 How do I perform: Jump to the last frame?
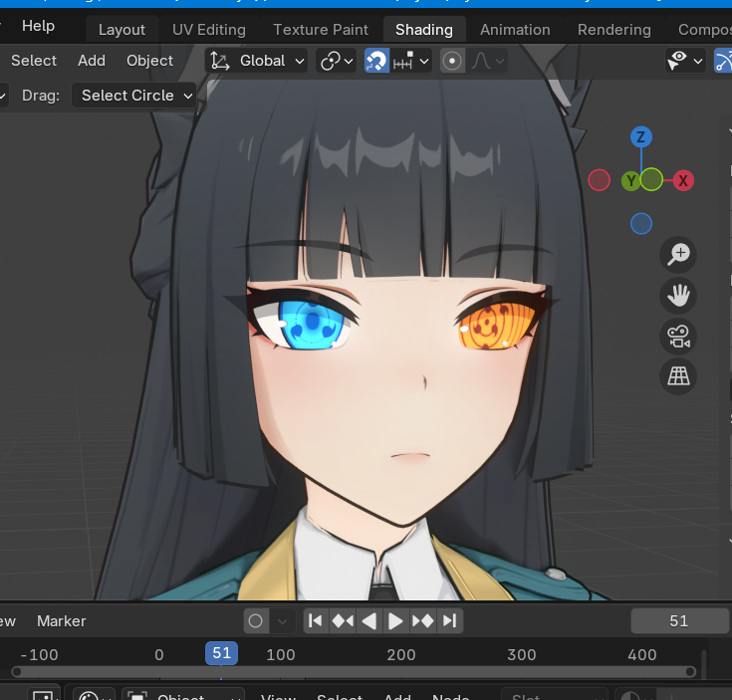click(x=450, y=621)
